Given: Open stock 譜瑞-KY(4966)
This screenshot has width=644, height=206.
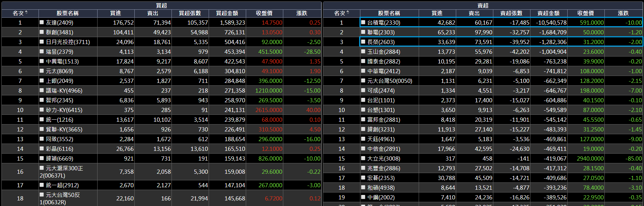Looking at the screenshot, I should coord(64,91).
